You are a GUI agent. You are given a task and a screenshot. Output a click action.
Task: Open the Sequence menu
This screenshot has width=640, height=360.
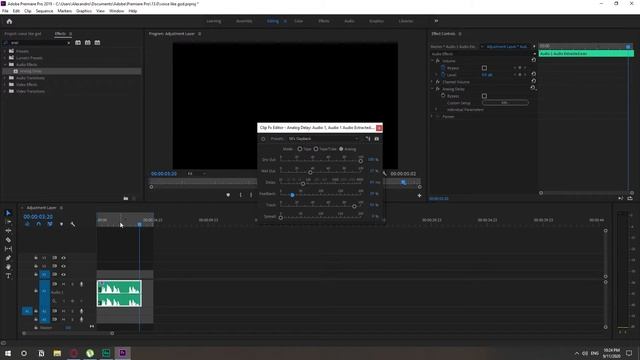(44, 11)
